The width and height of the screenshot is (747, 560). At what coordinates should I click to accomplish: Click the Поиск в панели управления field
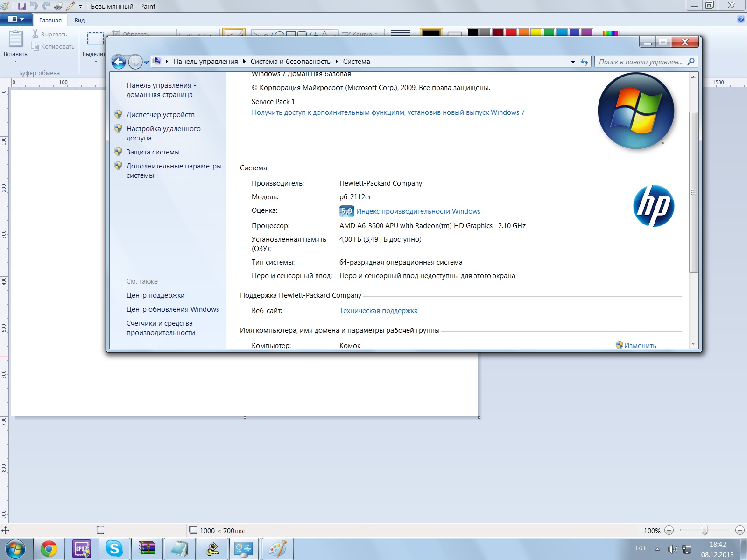pos(646,62)
